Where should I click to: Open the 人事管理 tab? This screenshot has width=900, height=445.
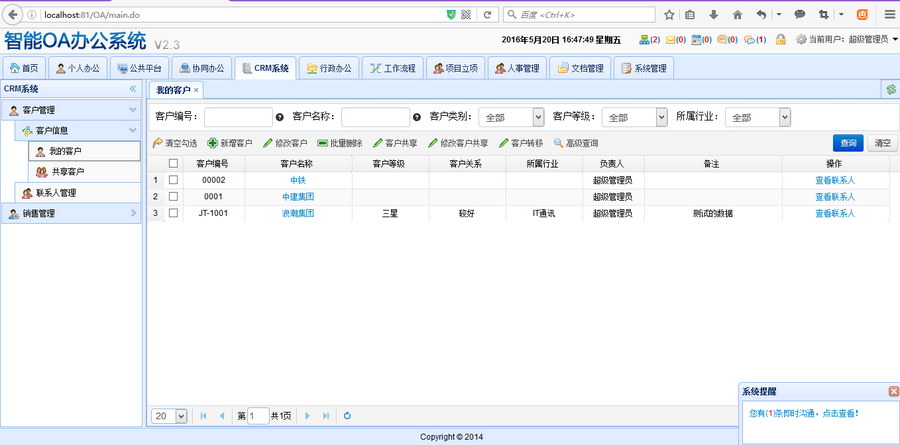pos(517,68)
